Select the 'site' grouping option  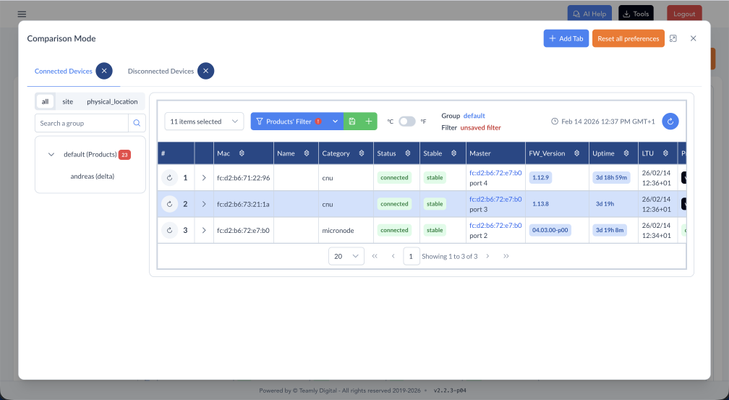67,101
